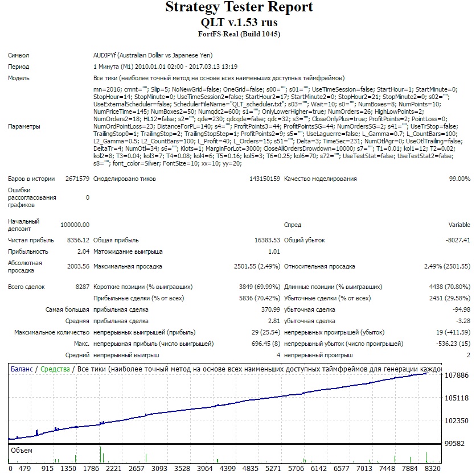Select the ticks value '143150159'

point(265,179)
